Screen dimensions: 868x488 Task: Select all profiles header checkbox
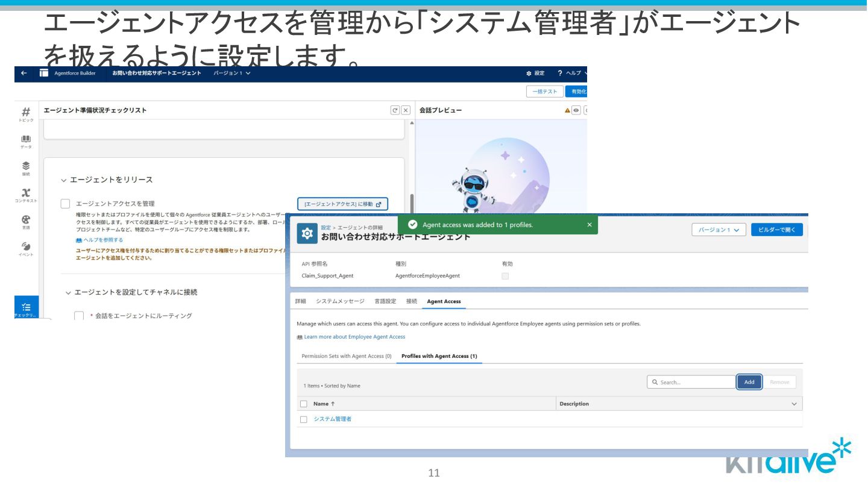[304, 404]
